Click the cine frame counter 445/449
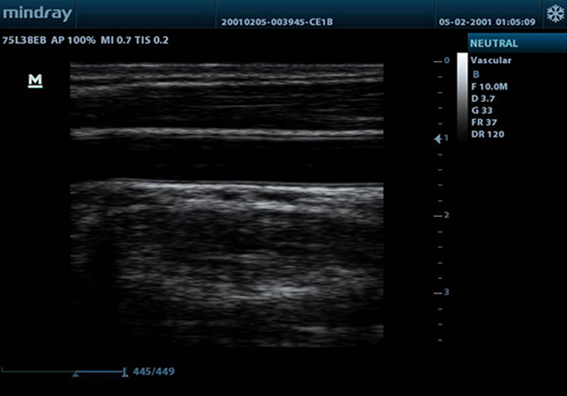567x396 pixels. point(154,371)
